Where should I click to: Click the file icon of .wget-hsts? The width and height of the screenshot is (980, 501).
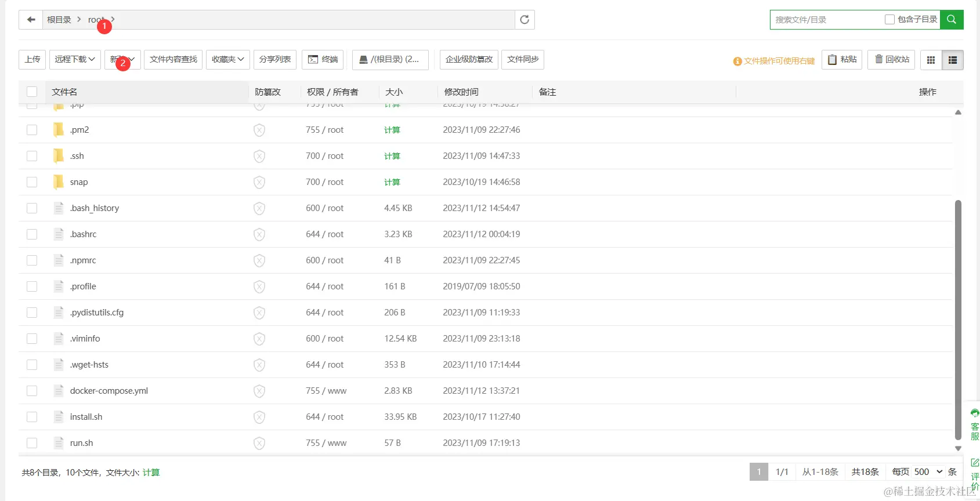[x=59, y=365]
